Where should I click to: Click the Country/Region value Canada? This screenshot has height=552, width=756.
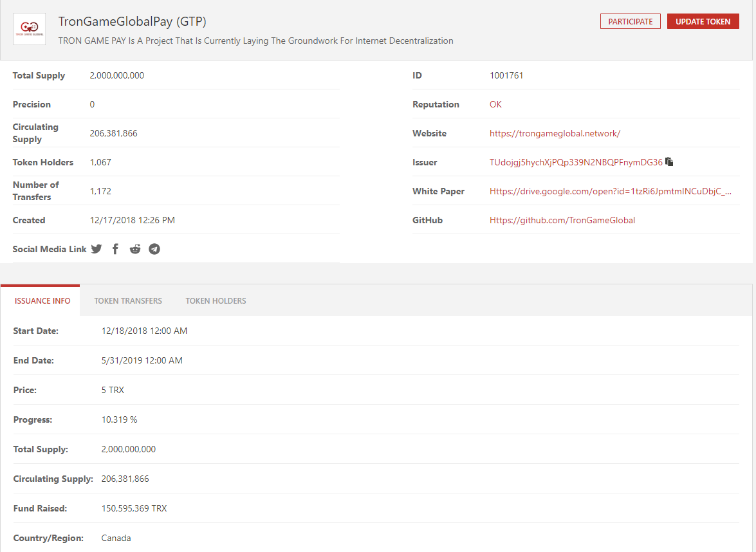[116, 538]
